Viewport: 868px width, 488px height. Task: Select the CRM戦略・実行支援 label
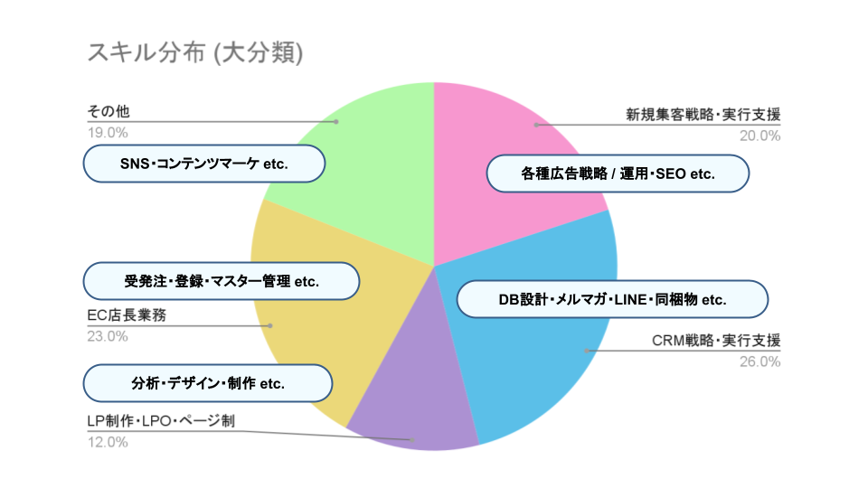tap(716, 342)
